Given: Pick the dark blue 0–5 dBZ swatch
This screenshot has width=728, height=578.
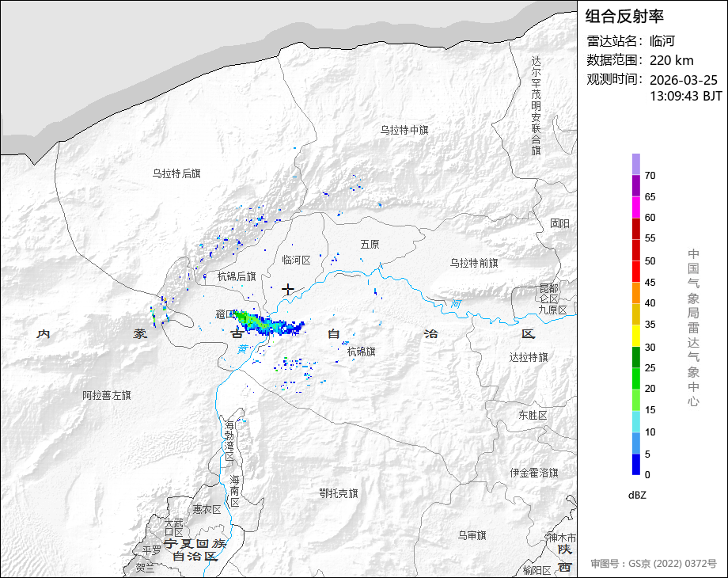Looking at the screenshot, I should (x=636, y=464).
